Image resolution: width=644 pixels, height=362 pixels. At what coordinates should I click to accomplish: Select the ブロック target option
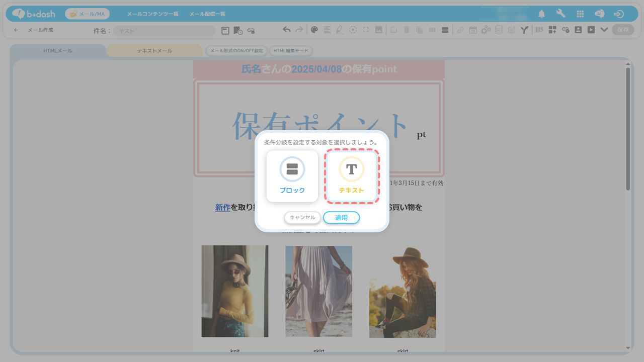[292, 176]
